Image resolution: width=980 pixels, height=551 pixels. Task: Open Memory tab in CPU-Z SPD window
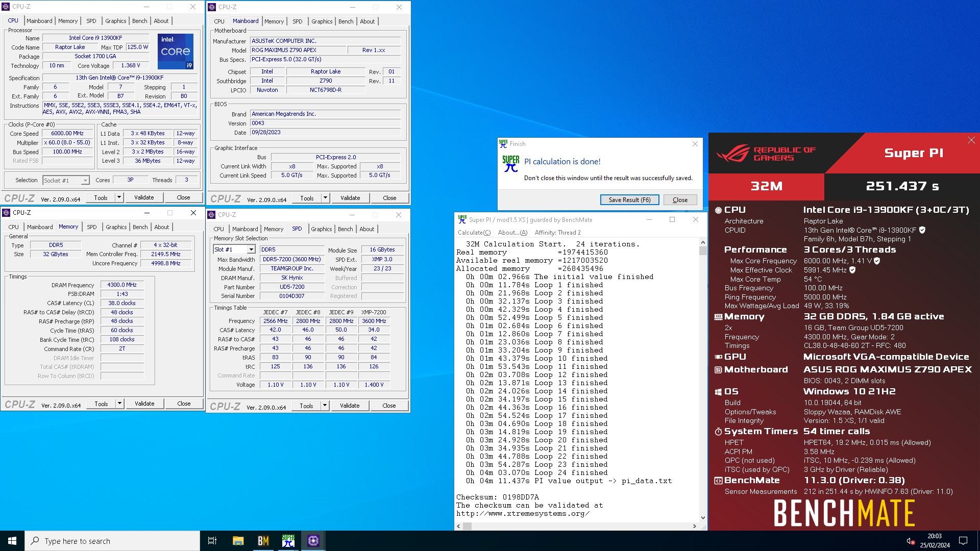click(x=273, y=229)
